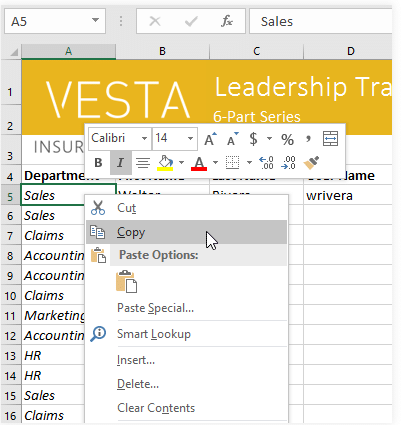Viewport: 403px width, 425px height.
Task: Open Calibri font name dropdown
Action: pos(144,138)
